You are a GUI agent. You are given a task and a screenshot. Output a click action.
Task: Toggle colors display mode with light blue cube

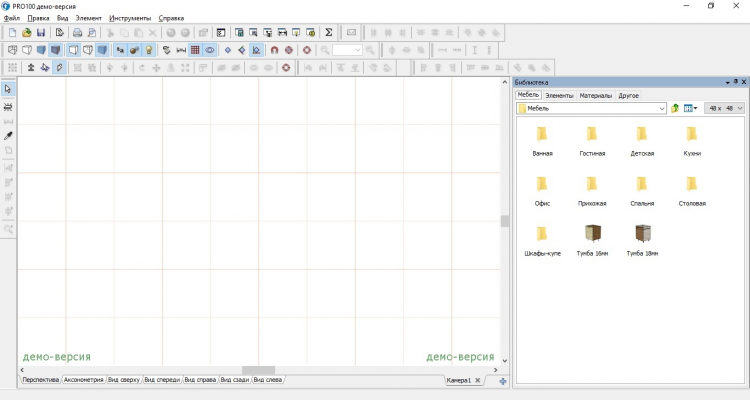pyautogui.click(x=41, y=50)
